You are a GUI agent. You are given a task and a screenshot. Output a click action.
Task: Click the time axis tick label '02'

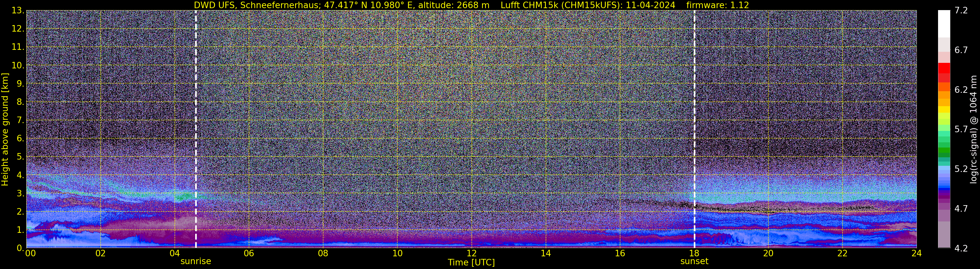(101, 253)
